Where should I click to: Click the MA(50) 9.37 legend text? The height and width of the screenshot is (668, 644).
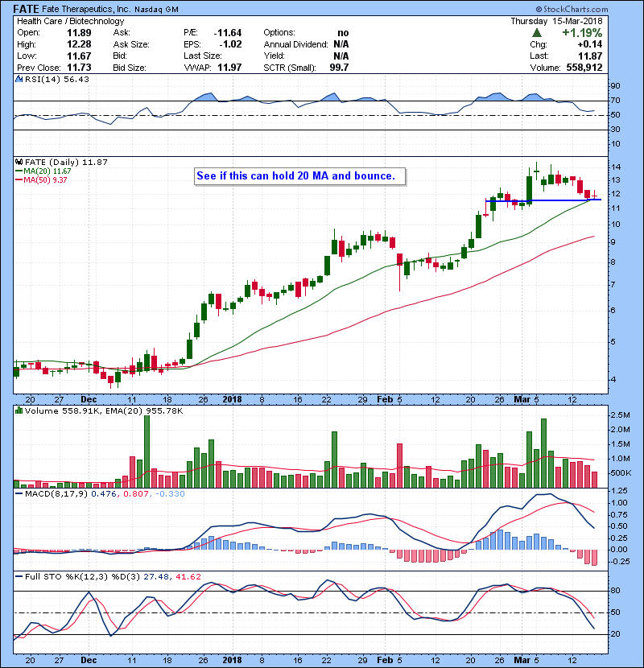point(45,180)
